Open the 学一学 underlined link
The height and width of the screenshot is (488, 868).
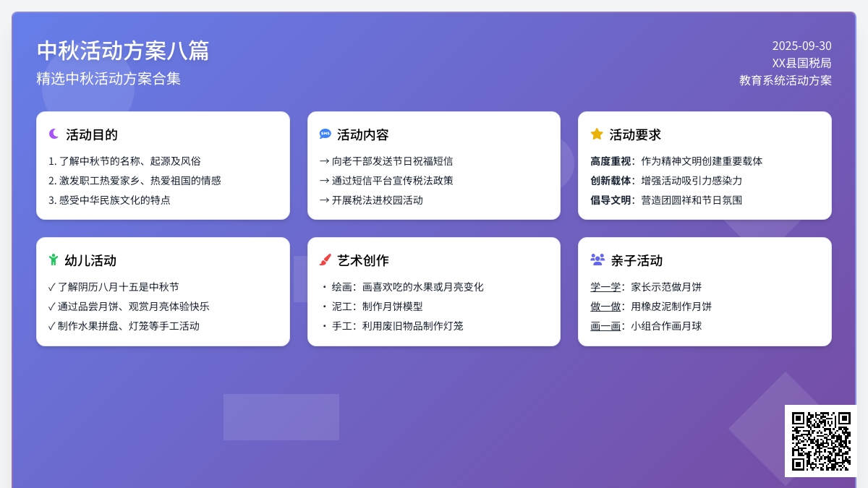click(605, 287)
